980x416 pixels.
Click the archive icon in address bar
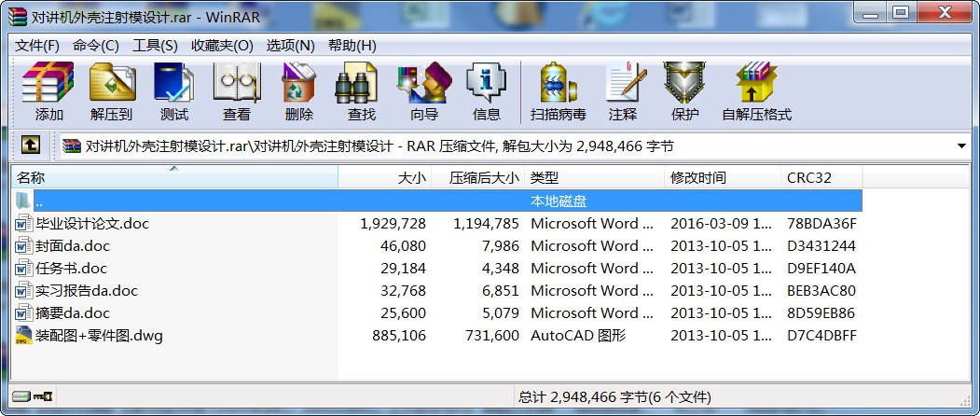coord(72,146)
